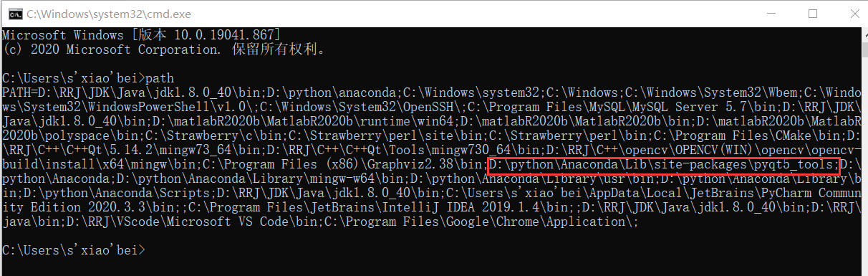Viewport: 868px width, 276px height.
Task: Open the cmd.exe title bar system icon
Action: 13,13
